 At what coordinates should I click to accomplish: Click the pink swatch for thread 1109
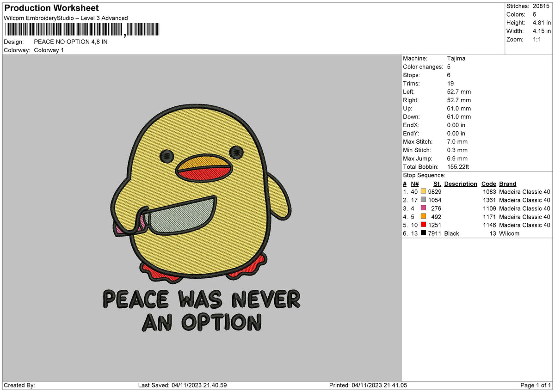point(423,208)
